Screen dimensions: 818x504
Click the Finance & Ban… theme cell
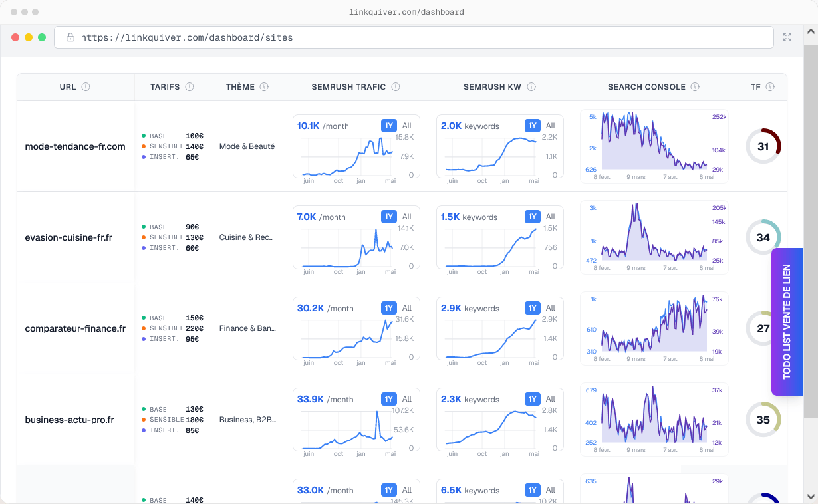coord(247,328)
